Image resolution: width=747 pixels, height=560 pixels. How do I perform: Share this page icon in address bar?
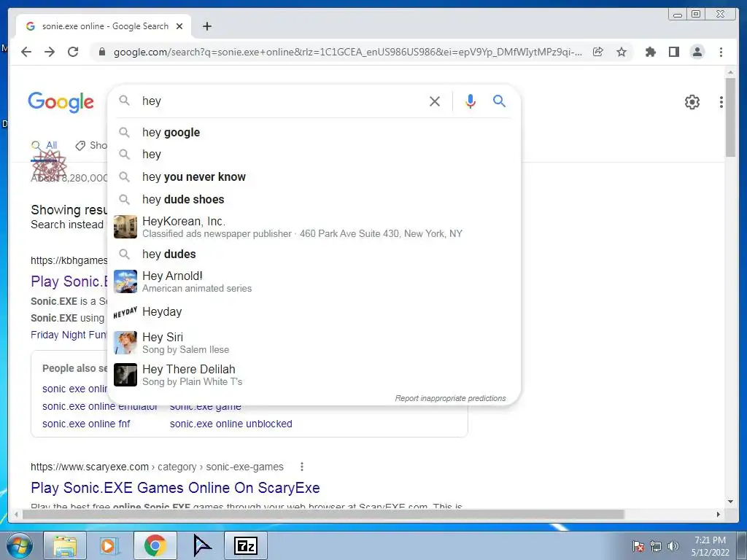[x=598, y=52]
